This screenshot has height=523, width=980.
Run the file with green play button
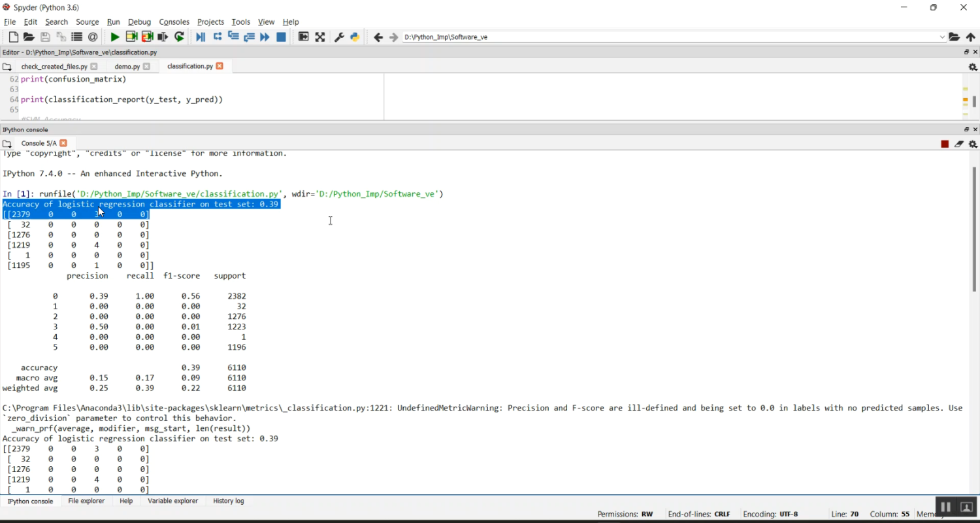pyautogui.click(x=115, y=37)
